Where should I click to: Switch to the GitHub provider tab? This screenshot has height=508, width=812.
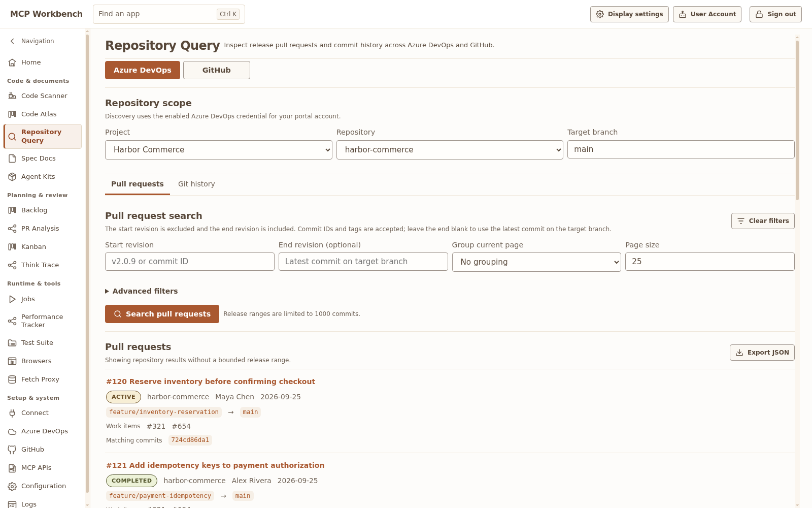(217, 70)
